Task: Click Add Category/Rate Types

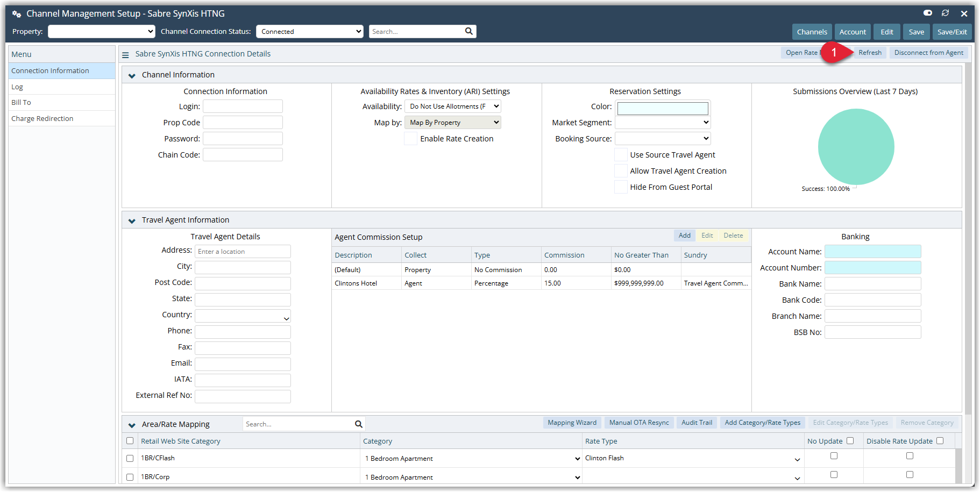Action: [762, 423]
